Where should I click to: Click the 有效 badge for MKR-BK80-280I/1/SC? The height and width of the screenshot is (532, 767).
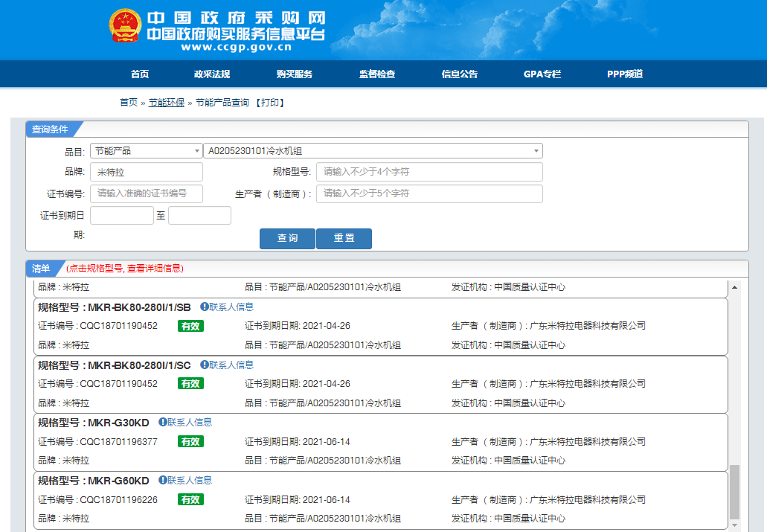(190, 384)
